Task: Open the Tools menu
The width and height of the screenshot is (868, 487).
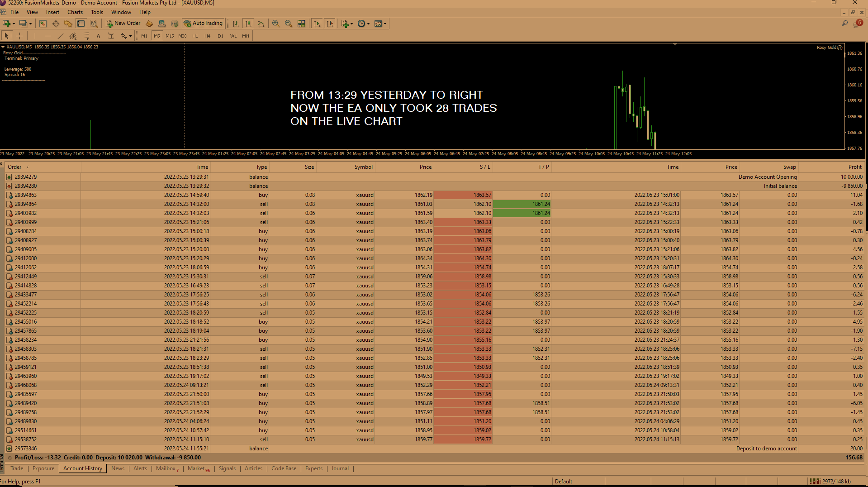Action: pyautogui.click(x=97, y=12)
